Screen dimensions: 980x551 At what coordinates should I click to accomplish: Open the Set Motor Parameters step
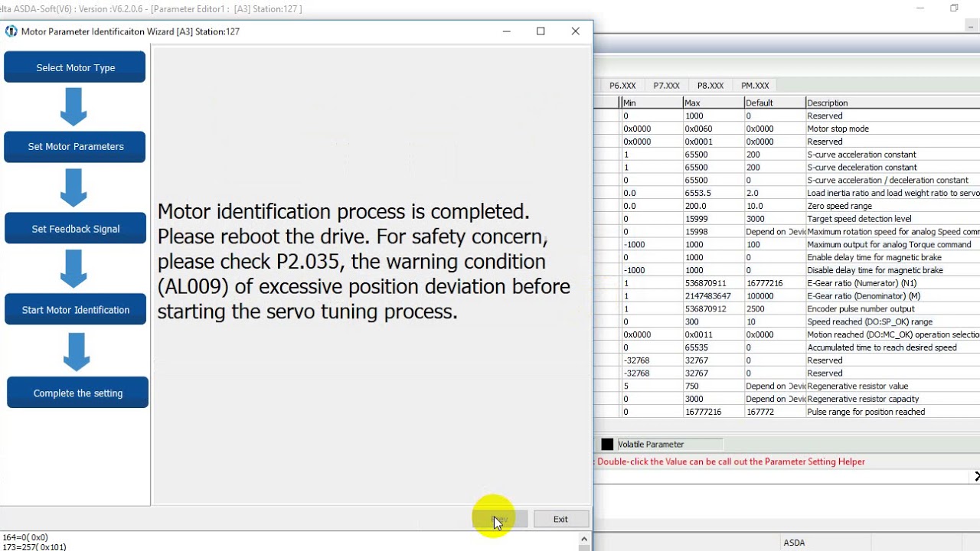pos(75,146)
